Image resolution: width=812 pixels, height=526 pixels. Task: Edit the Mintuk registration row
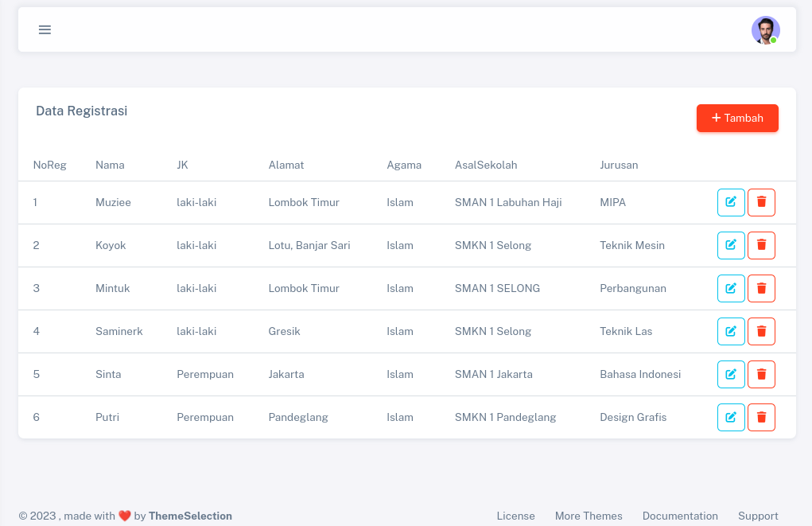[x=731, y=288]
